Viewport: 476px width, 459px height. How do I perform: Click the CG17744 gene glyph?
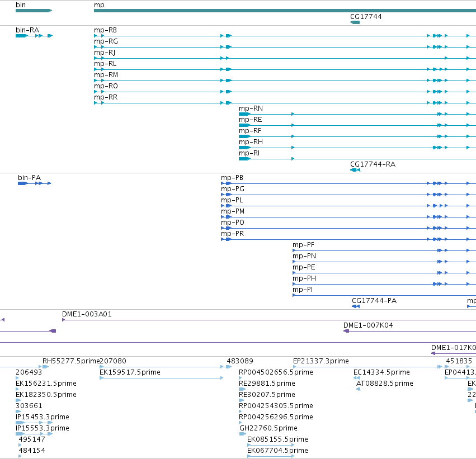tap(355, 22)
